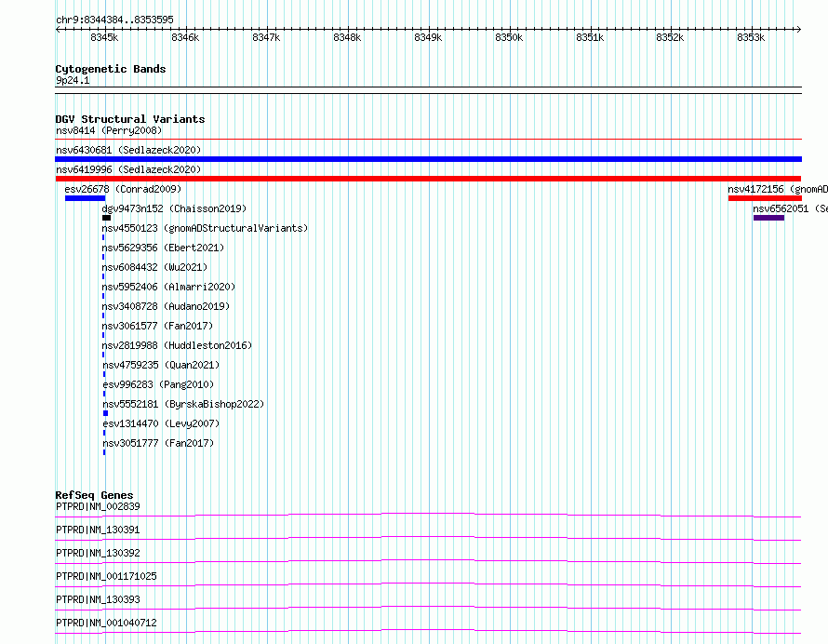Open the nsv3408728 (Audano2019) label
The image size is (828, 644).
[166, 306]
